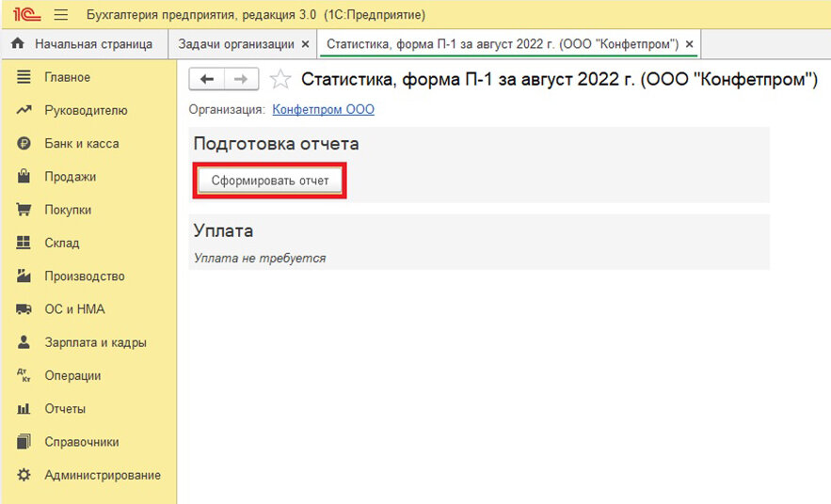Click the Организация: label
The image size is (831, 504).
227,110
